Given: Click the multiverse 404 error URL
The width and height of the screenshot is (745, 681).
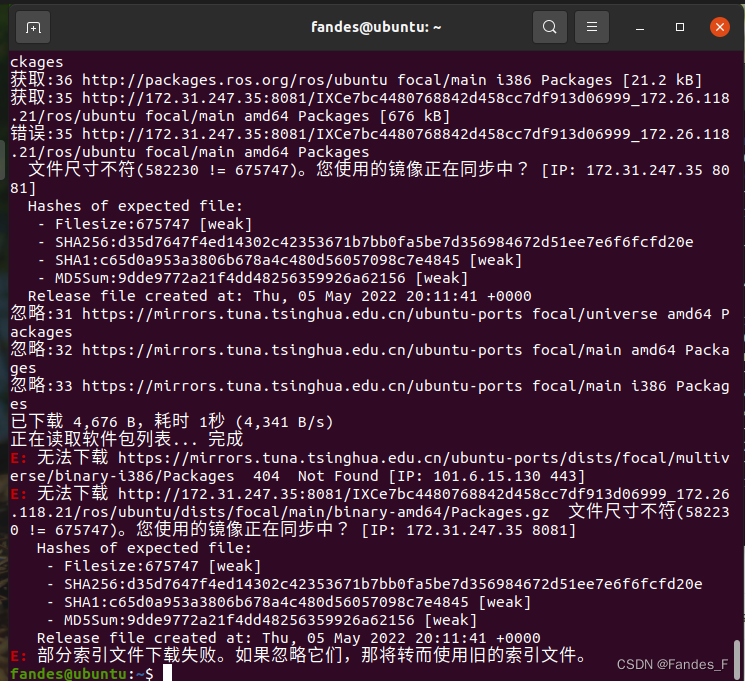Looking at the screenshot, I should tap(370, 467).
